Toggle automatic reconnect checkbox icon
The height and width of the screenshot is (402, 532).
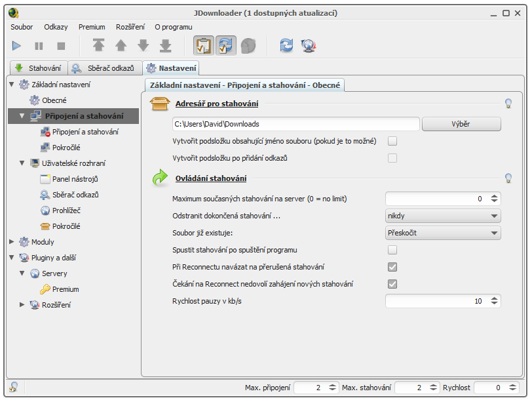(225, 45)
